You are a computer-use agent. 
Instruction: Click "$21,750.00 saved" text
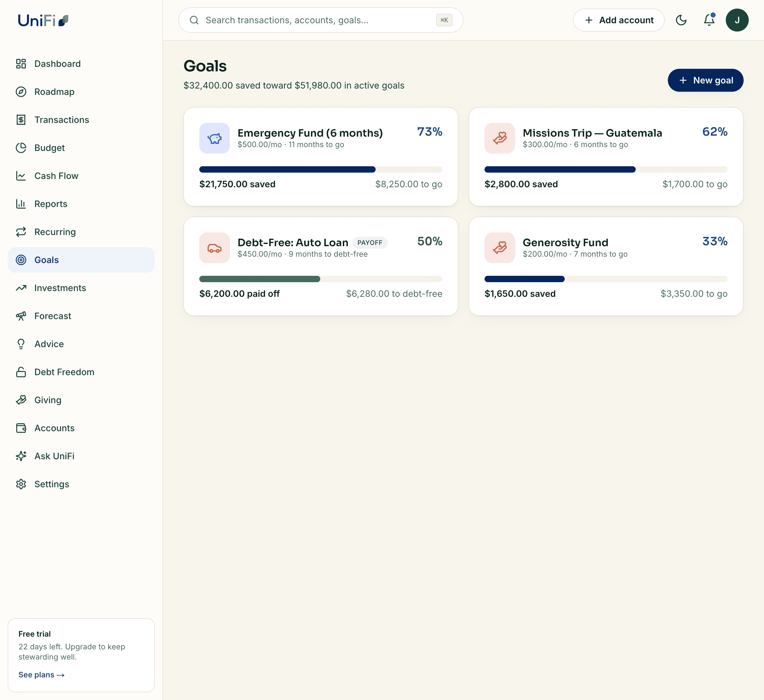click(237, 184)
